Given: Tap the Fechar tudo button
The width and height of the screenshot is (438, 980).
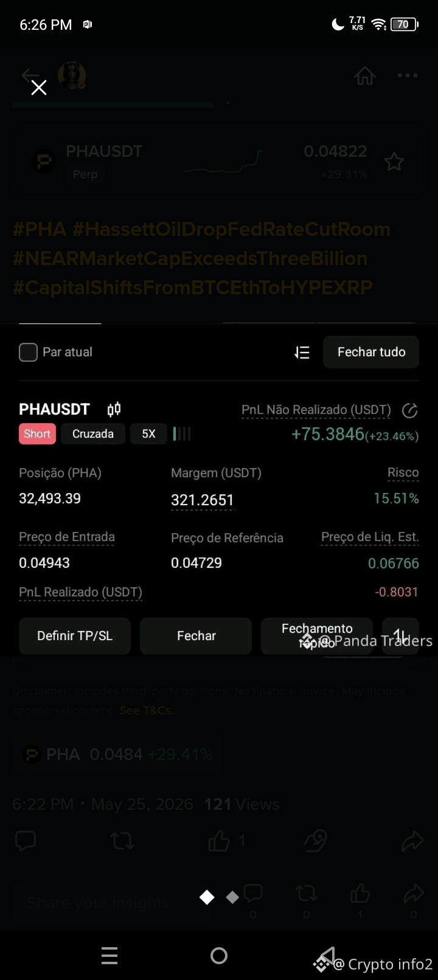Looking at the screenshot, I should click(x=371, y=352).
